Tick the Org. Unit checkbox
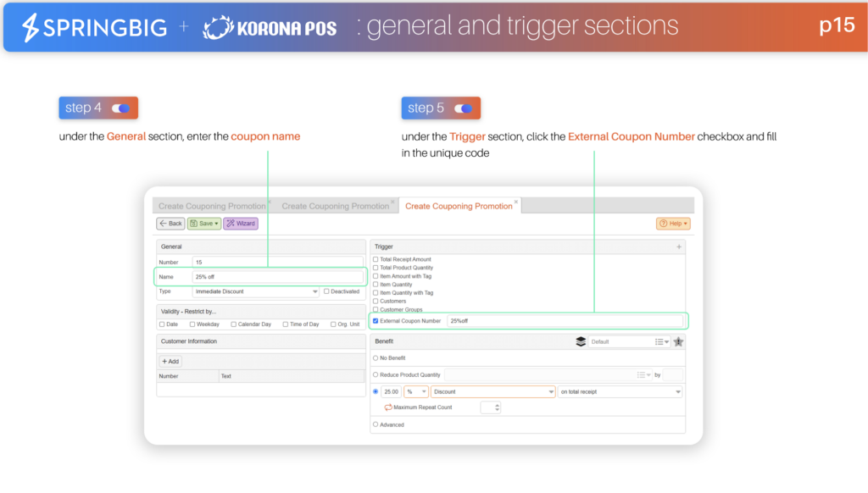Image resolution: width=868 pixels, height=493 pixels. click(333, 324)
